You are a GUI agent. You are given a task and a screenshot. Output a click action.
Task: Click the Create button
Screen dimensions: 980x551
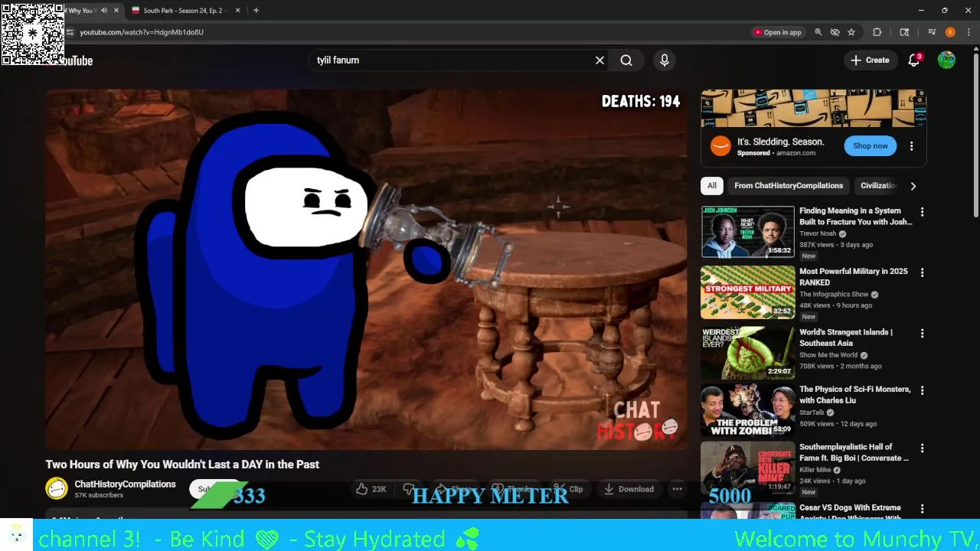point(870,60)
